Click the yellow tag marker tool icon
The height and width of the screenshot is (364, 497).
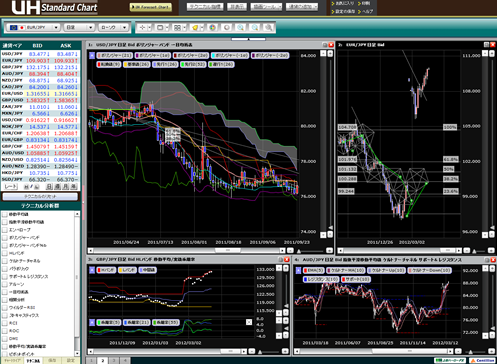[x=195, y=28]
